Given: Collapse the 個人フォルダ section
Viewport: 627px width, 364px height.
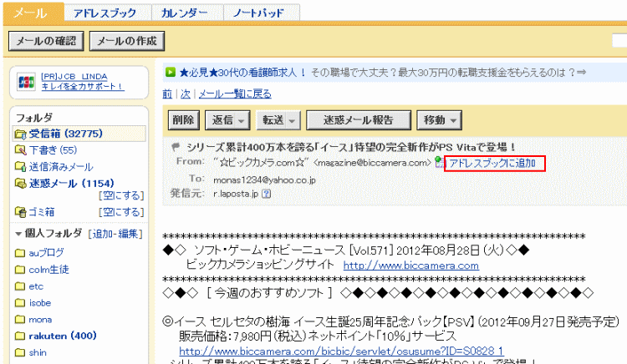Looking at the screenshot, I should tap(19, 234).
